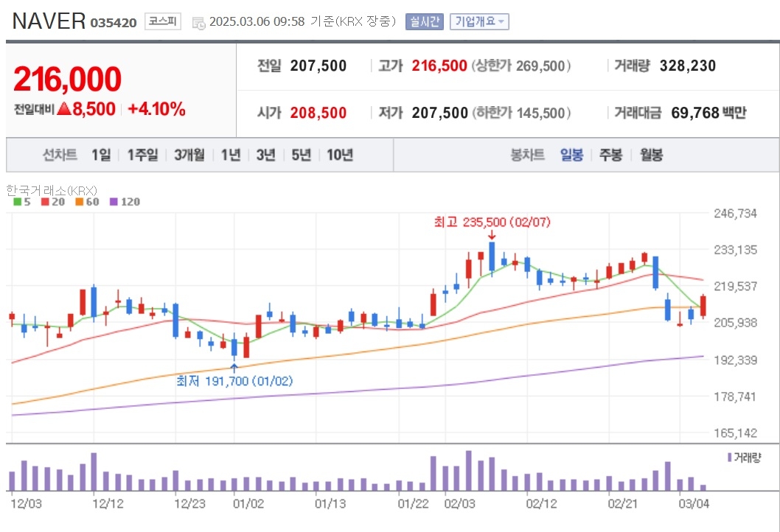Click the 하한가 145,500 text
Image resolution: width=780 pixels, height=532 pixels.
click(520, 113)
